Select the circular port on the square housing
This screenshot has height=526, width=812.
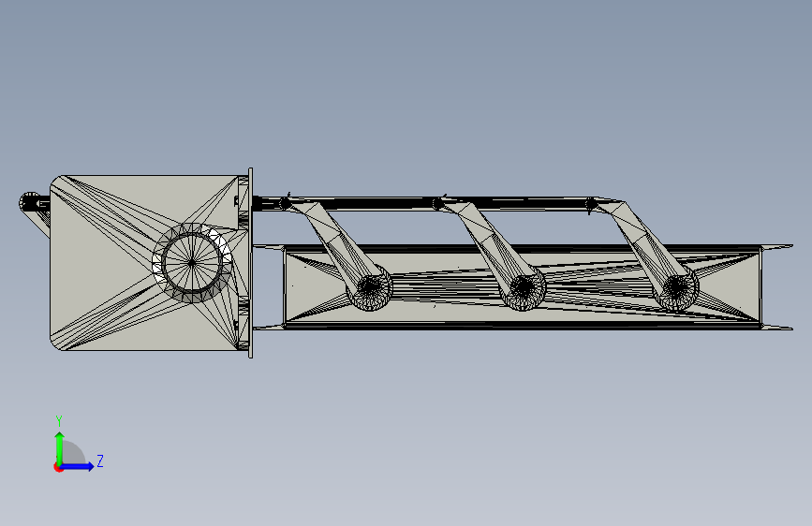click(x=192, y=262)
